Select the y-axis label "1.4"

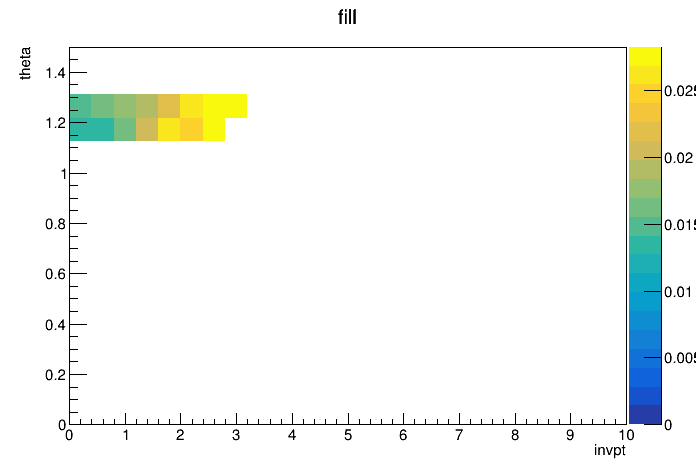pos(55,73)
